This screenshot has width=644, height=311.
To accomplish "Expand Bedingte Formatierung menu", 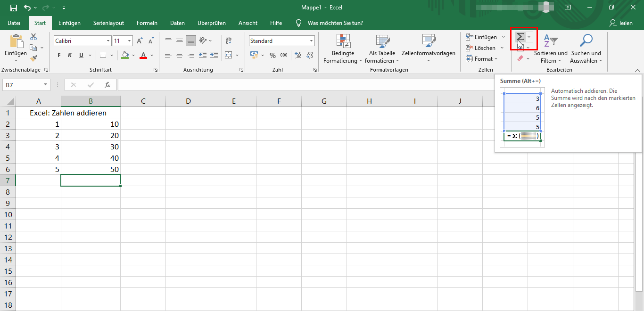I will 343,49.
